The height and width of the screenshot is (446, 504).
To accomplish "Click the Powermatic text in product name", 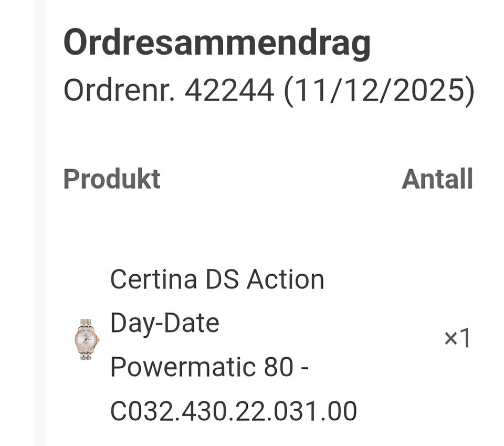I will 183,367.
